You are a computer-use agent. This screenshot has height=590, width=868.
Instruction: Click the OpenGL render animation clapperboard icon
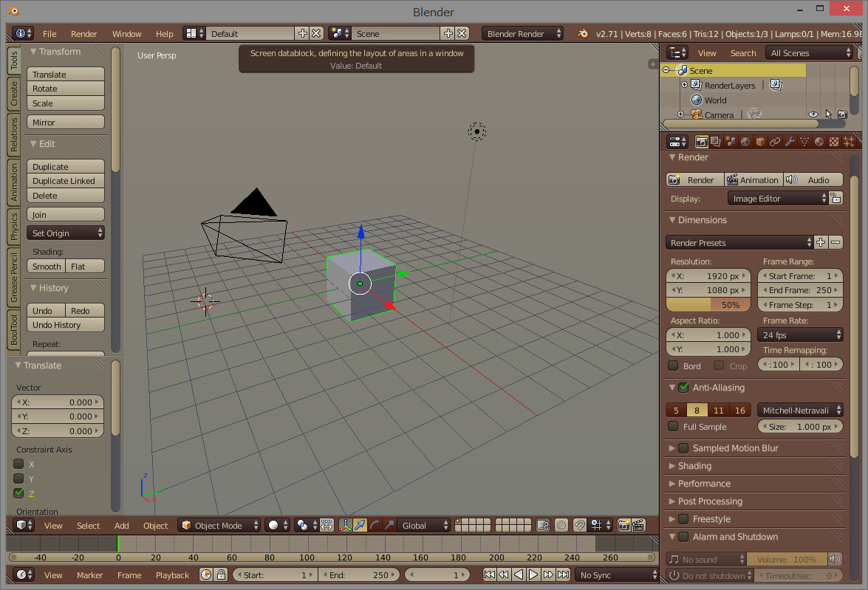638,525
